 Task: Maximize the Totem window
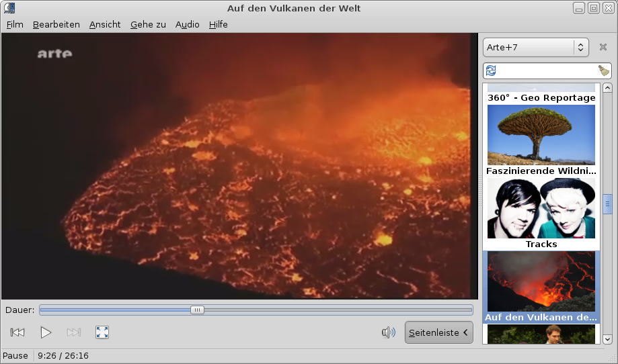coord(594,8)
